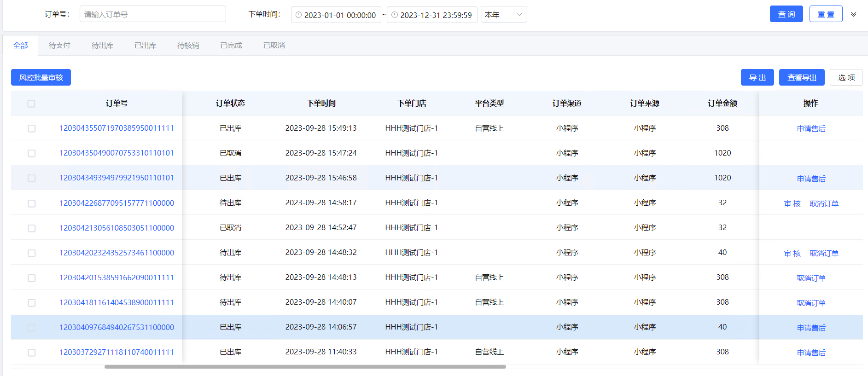This screenshot has width=868, height=376.
Task: Click 审核 for the 14:48:32 order
Action: [792, 254]
